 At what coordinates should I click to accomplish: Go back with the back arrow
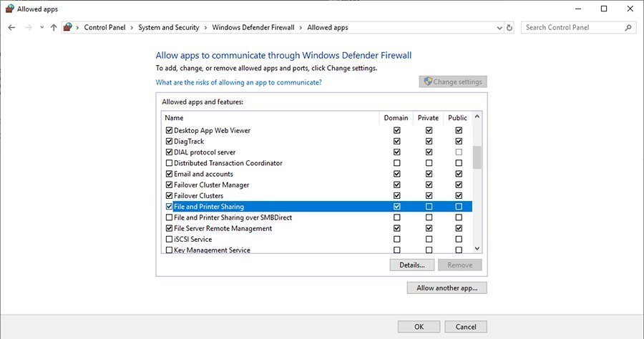[x=11, y=27]
